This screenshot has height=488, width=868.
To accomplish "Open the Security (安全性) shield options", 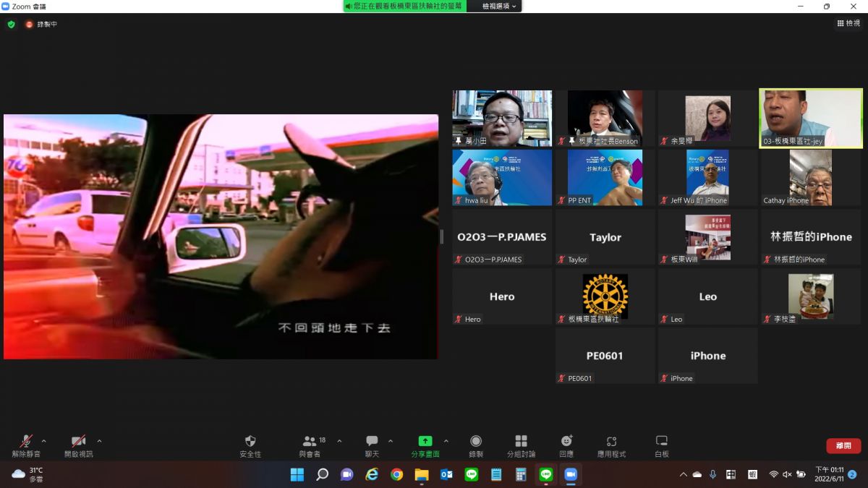I will coord(250,446).
